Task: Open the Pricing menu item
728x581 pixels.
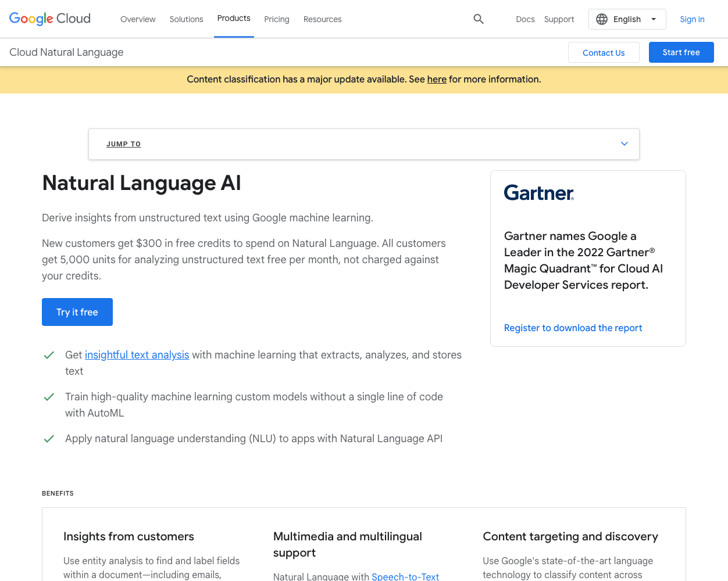Action: 277,19
